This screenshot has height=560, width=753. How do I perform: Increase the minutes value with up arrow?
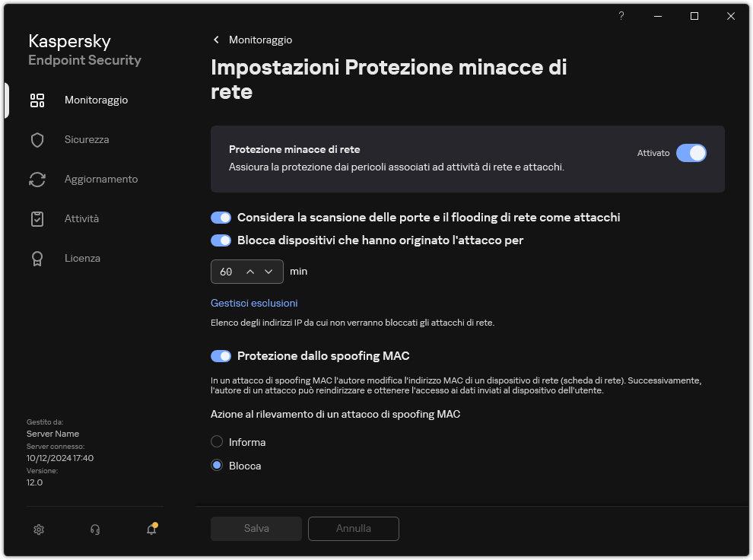[252, 271]
